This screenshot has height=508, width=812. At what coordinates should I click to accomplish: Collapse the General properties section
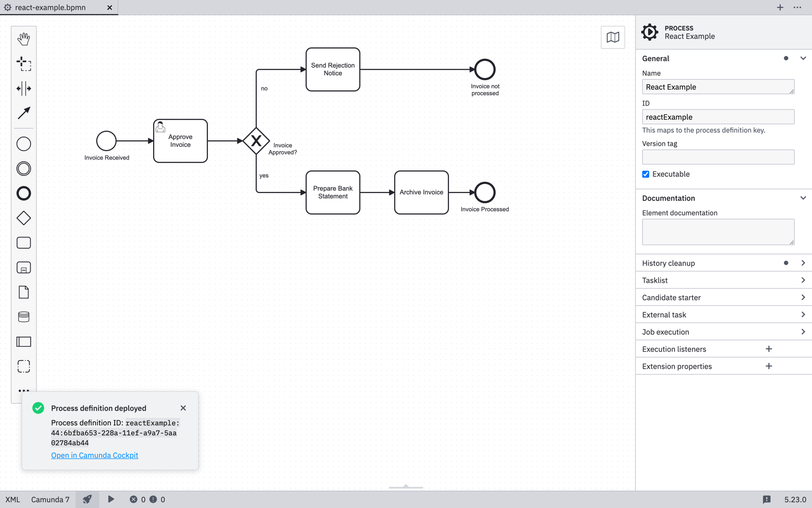[x=803, y=58]
